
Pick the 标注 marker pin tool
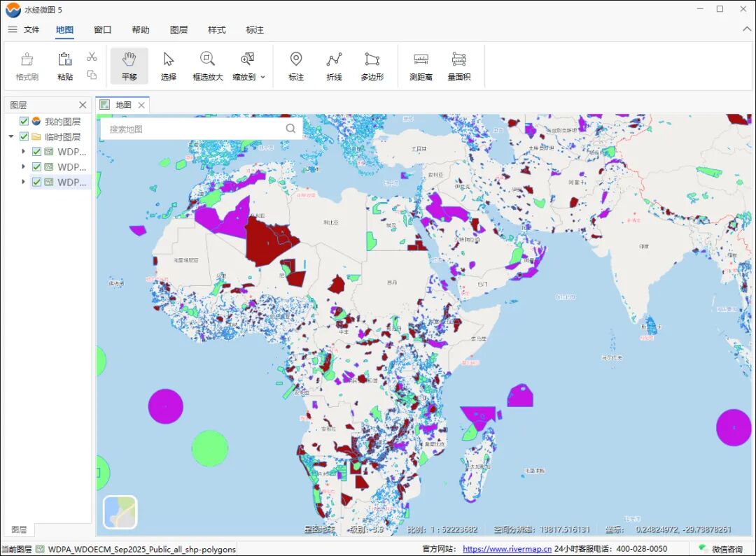coord(296,66)
